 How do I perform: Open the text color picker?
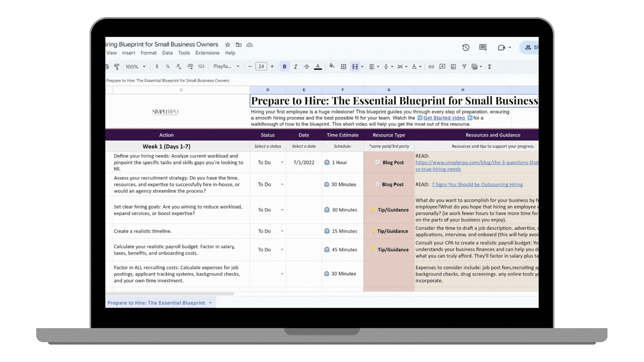[x=318, y=67]
